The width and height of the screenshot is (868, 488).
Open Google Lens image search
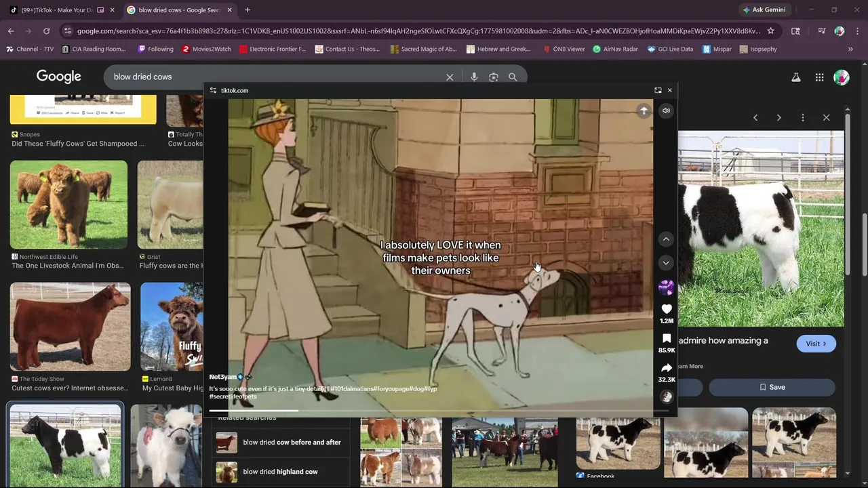tap(494, 77)
